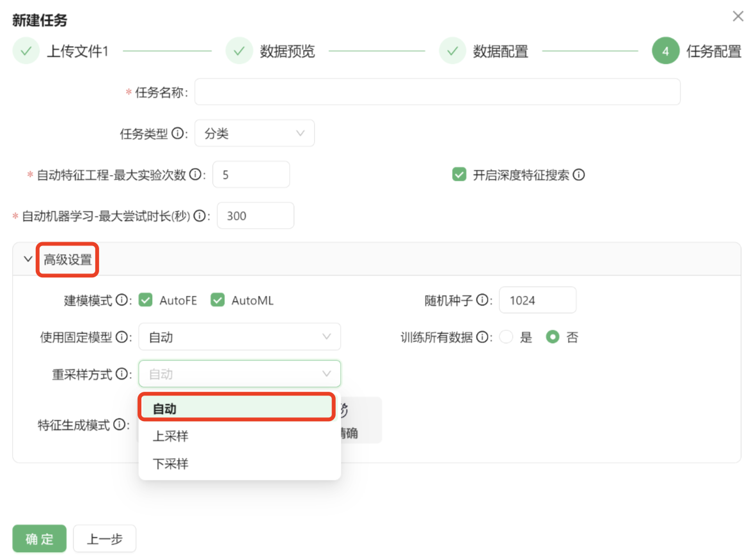Image resolution: width=756 pixels, height=556 pixels.
Task: Toggle the AutoML checkbox
Action: tap(218, 300)
